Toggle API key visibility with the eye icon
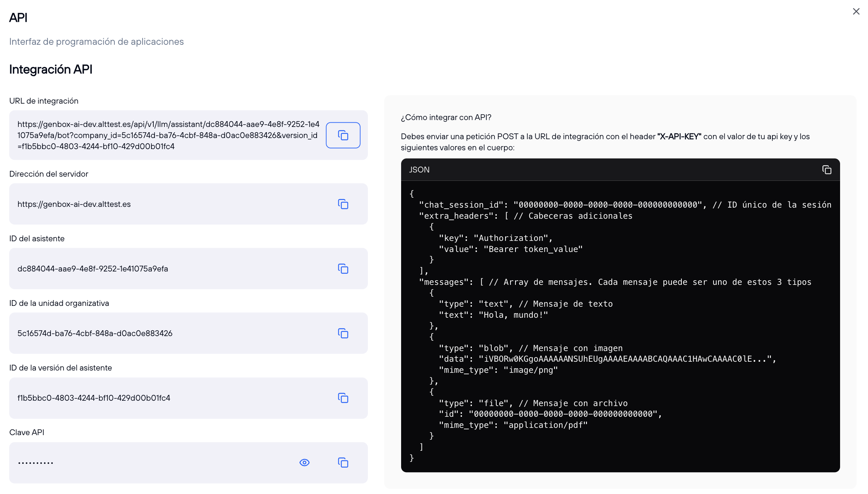 pyautogui.click(x=304, y=462)
